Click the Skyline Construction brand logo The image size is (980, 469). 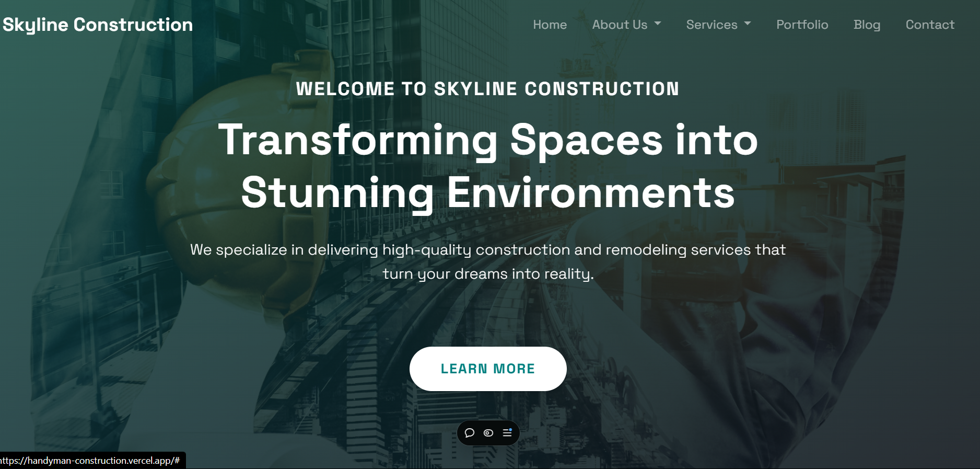pos(98,25)
